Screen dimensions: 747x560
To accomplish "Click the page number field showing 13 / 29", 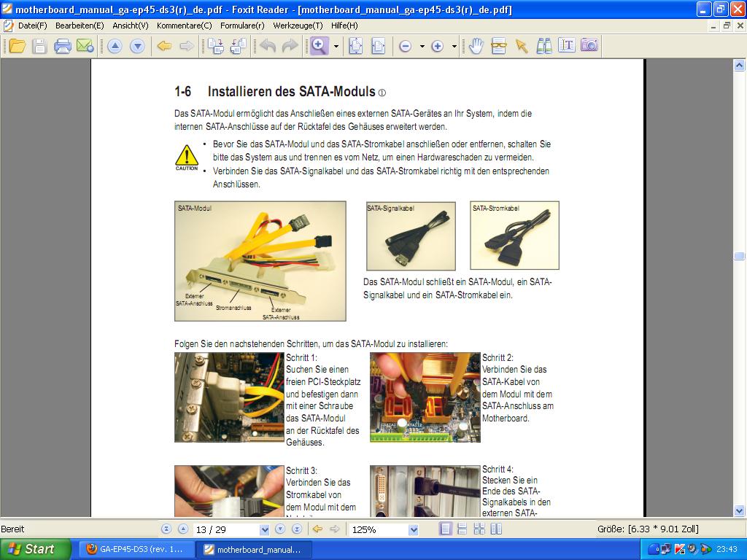I will point(226,529).
